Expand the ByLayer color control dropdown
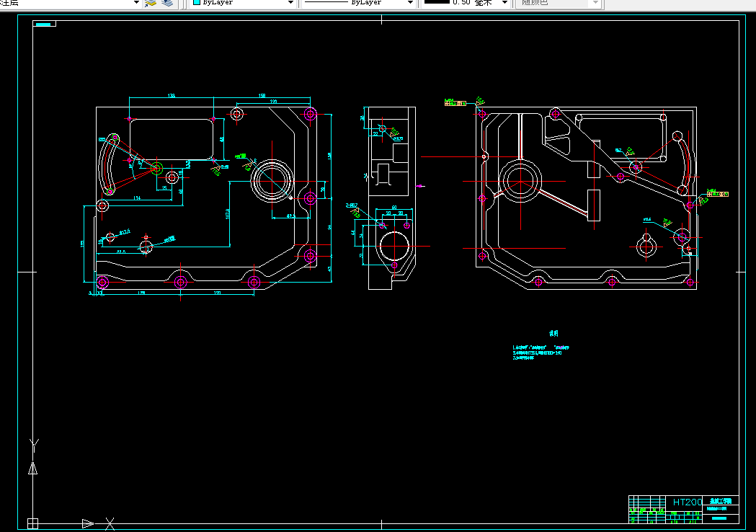The image size is (756, 532). [290, 3]
